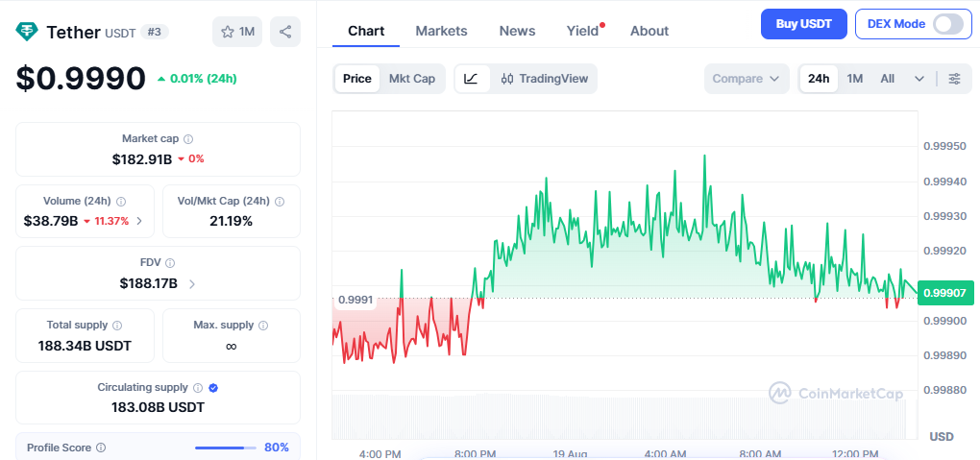Click the verified badge beside Circulating supply

(213, 388)
